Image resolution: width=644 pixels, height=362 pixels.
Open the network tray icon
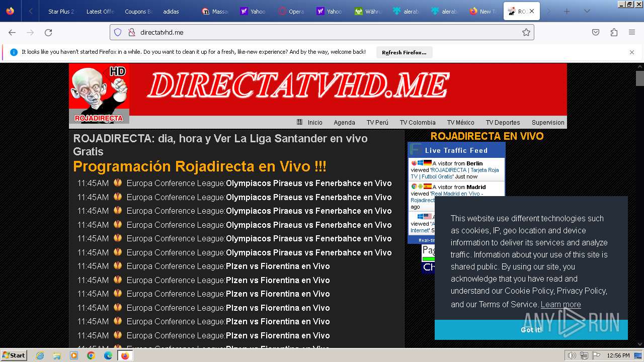click(584, 355)
